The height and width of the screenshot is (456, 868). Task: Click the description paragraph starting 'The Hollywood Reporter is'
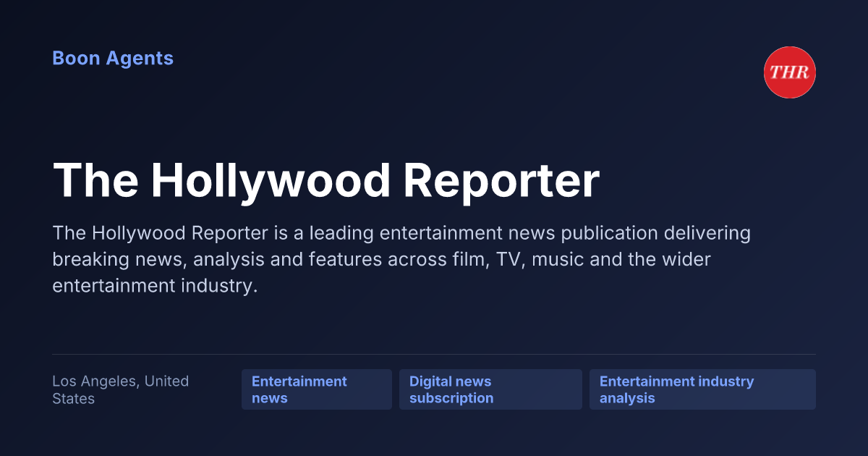401,259
